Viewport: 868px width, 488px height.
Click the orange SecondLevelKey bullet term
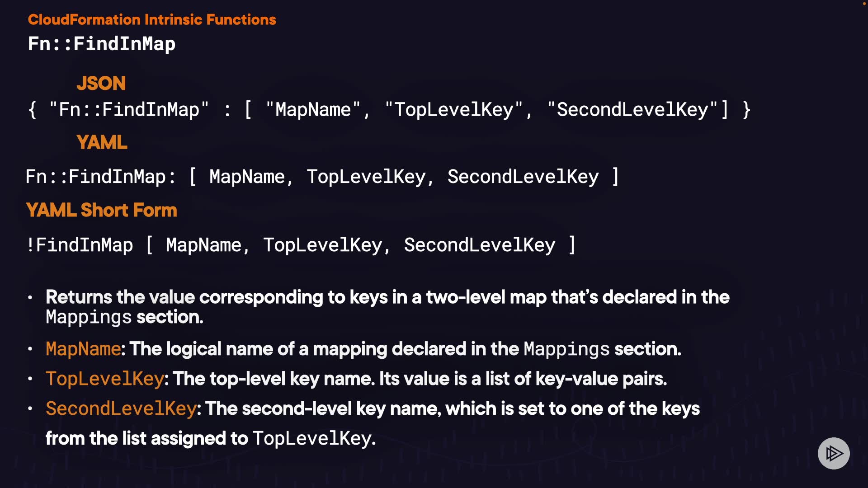121,408
